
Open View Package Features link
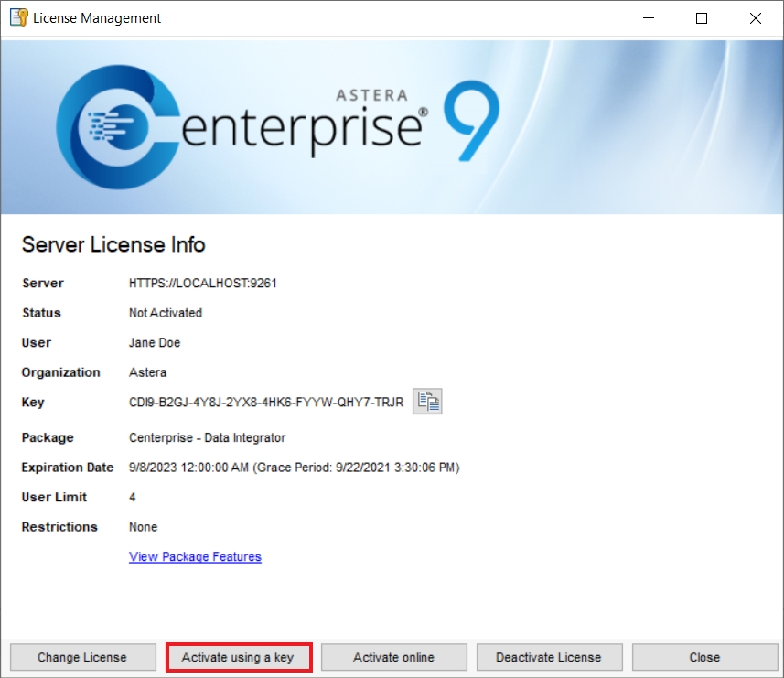195,556
